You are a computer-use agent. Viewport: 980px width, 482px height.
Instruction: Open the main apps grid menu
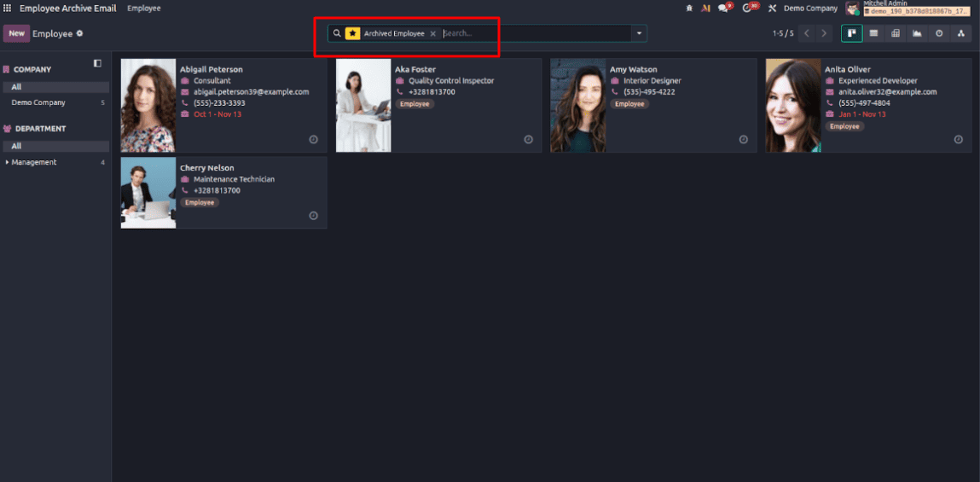click(7, 9)
